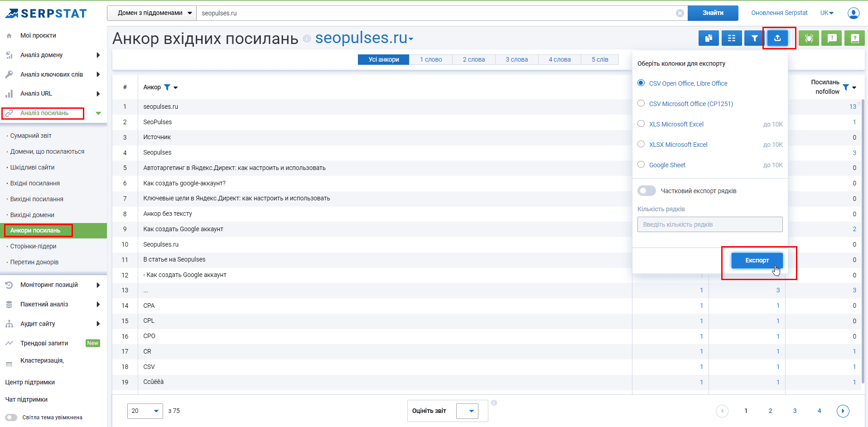Click info icon next to report title
868x427 pixels.
tap(307, 39)
